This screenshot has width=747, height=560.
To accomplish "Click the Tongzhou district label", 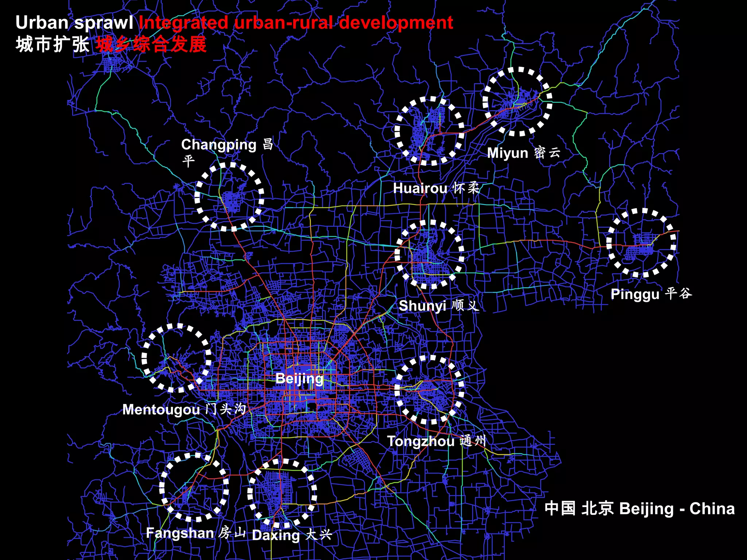I will (x=436, y=441).
